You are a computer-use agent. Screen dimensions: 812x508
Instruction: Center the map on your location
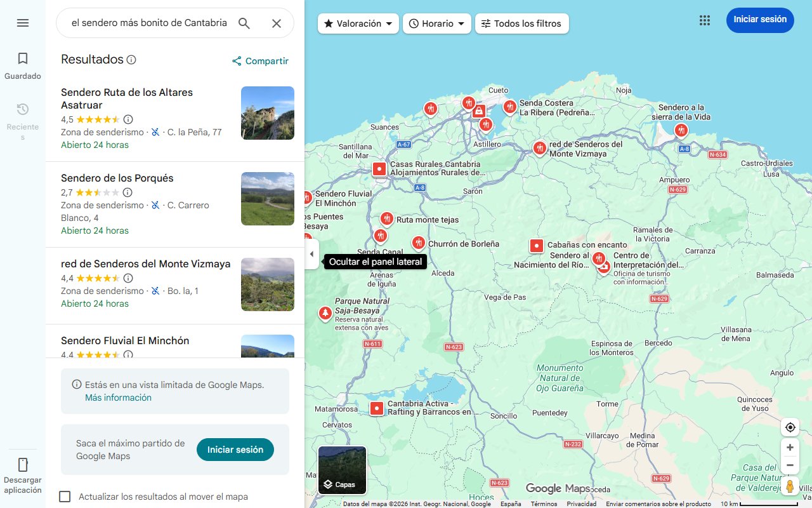tap(790, 427)
